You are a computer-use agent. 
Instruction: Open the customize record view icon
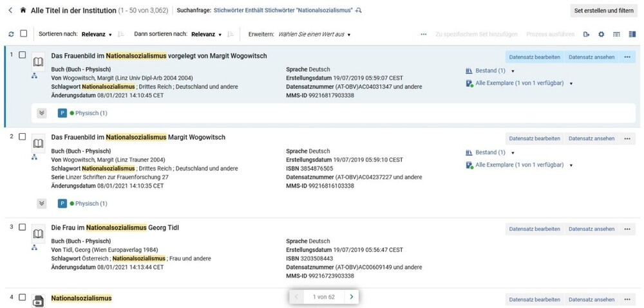pos(616,35)
